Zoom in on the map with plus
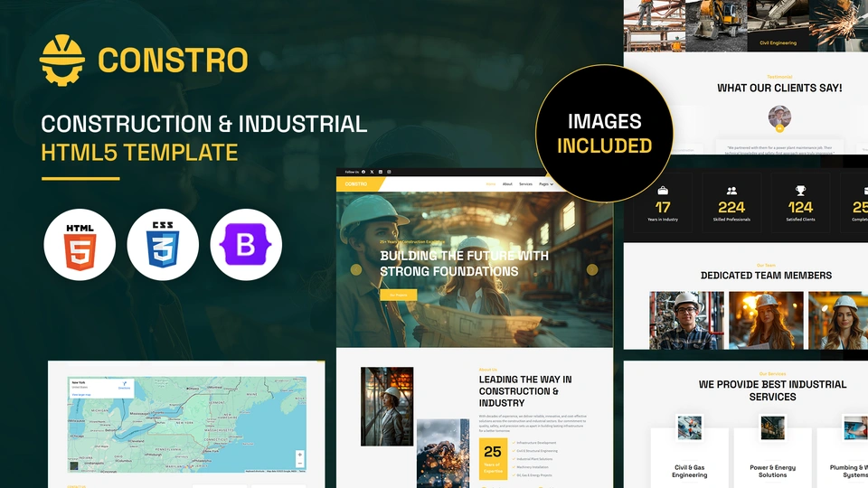The image size is (868, 488). [x=299, y=455]
